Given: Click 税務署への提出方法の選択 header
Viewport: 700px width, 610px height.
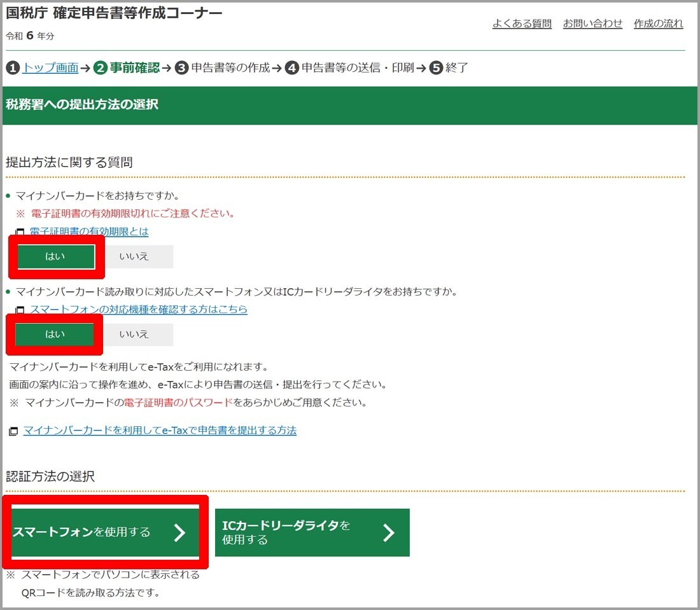Looking at the screenshot, I should [x=82, y=104].
